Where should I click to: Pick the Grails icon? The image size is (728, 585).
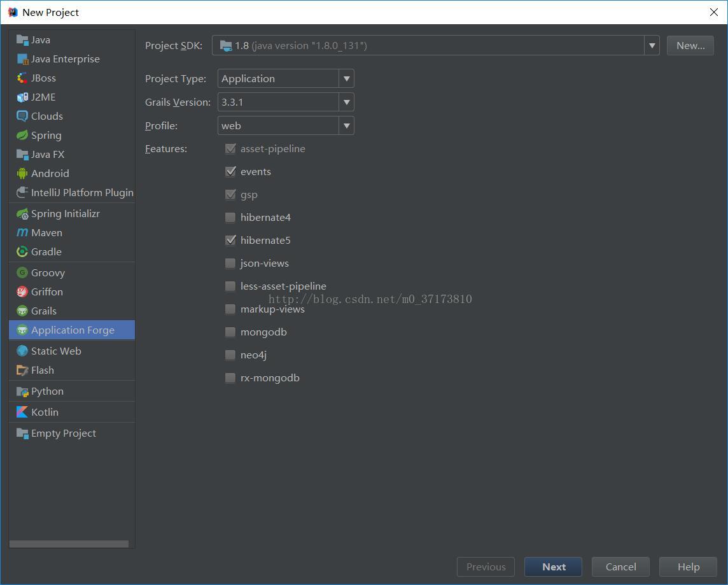(22, 311)
